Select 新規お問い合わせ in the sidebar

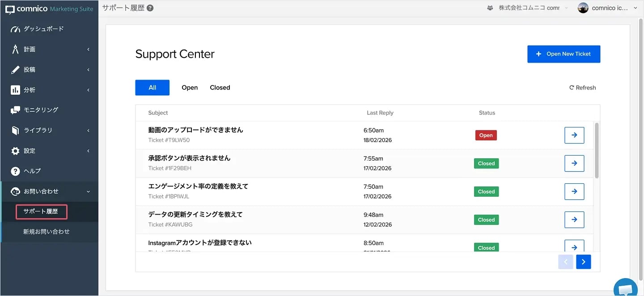47,232
